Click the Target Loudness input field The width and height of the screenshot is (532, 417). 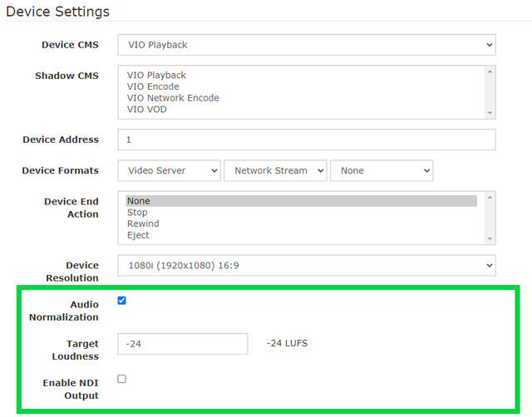183,344
